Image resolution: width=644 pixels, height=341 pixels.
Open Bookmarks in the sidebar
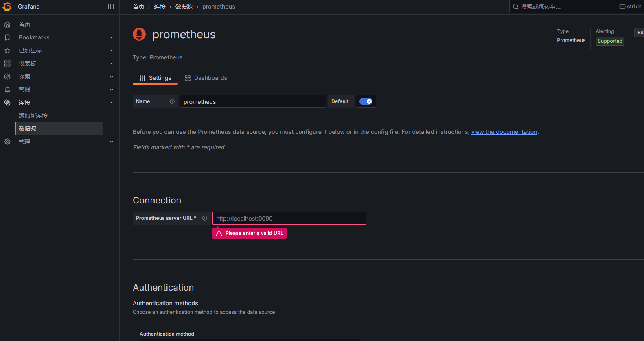pyautogui.click(x=34, y=37)
